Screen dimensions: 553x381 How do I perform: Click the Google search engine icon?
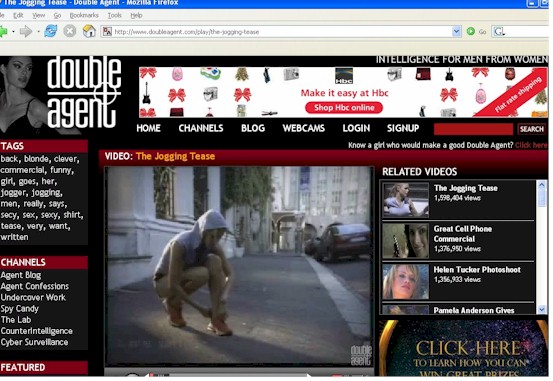point(499,32)
